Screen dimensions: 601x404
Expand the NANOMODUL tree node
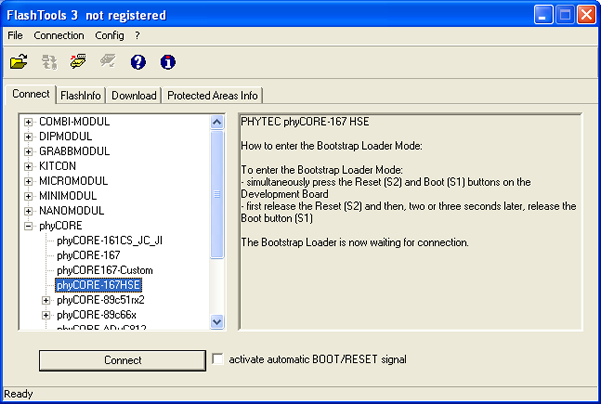(28, 211)
